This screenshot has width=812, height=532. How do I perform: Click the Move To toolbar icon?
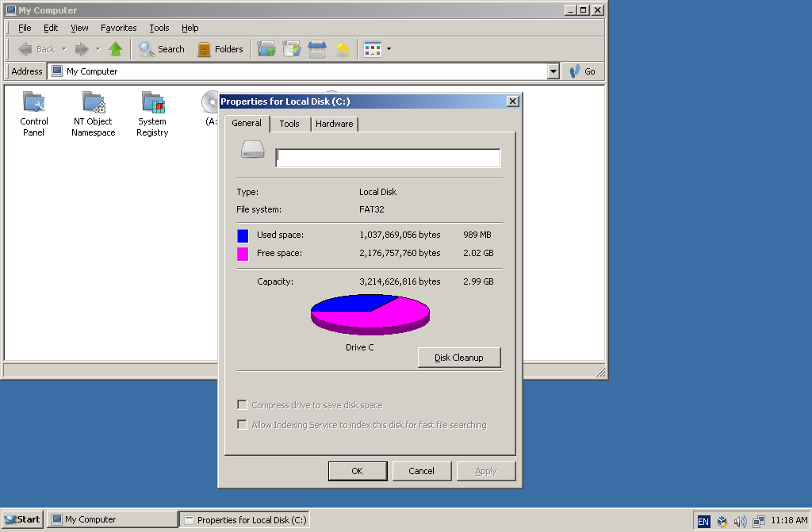266,49
